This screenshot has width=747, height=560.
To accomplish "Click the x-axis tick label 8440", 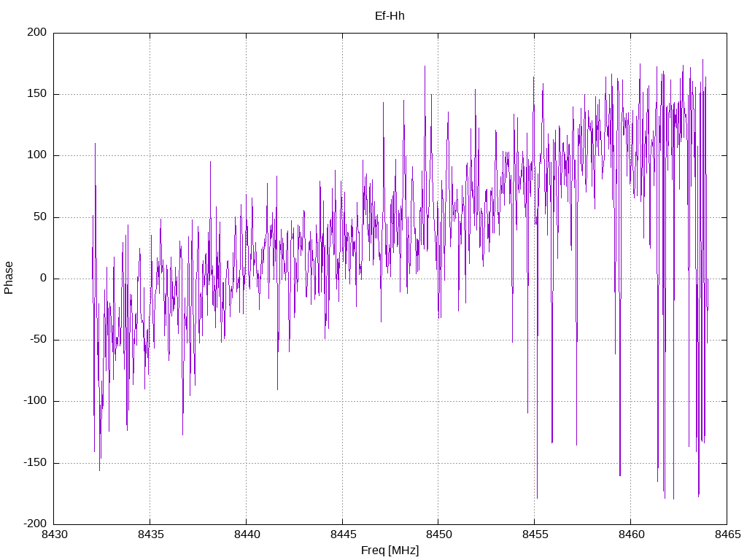I will pyautogui.click(x=247, y=534).
